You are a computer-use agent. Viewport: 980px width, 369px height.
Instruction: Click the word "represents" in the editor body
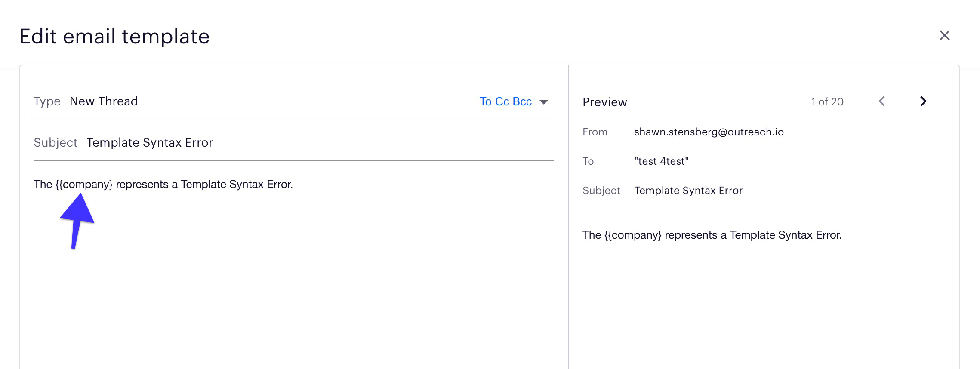(x=142, y=184)
